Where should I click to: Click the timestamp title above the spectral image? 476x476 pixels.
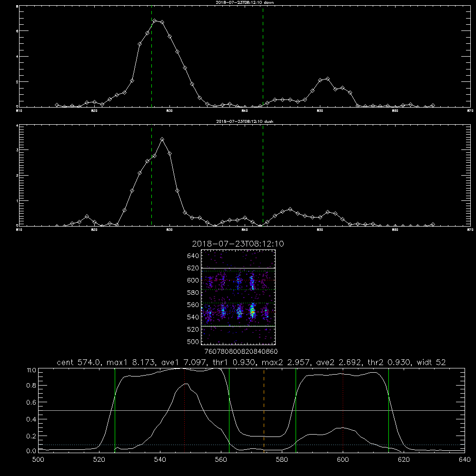238,244
